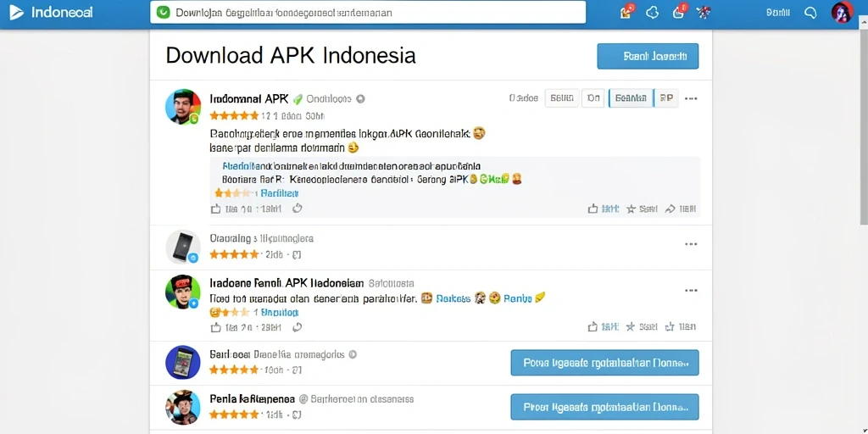Select blue button in blue phone-avatar row
This screenshot has width=868, height=434.
point(604,363)
